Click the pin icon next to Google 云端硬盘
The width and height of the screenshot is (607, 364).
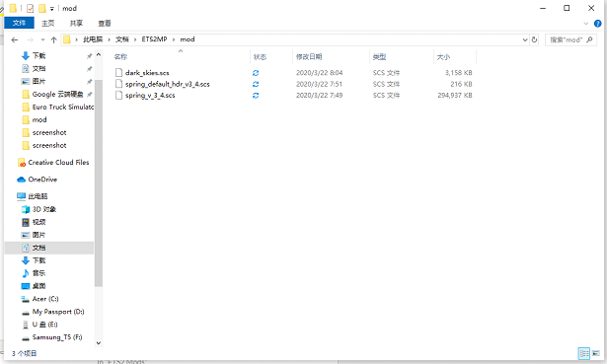[90, 94]
